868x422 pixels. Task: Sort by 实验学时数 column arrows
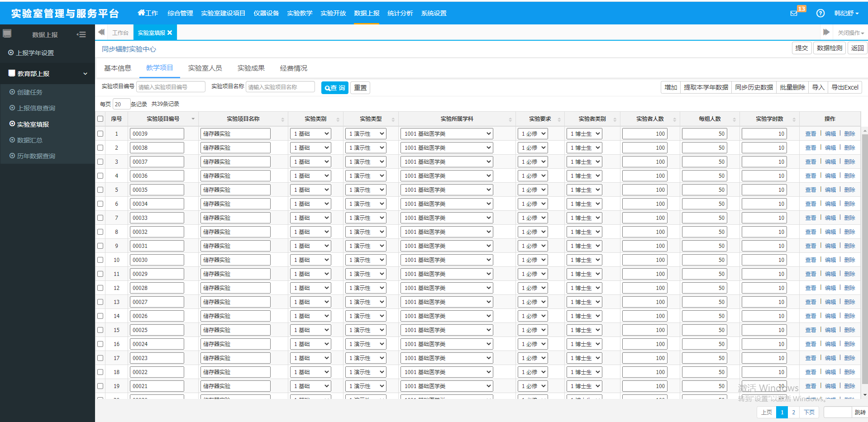coord(794,119)
